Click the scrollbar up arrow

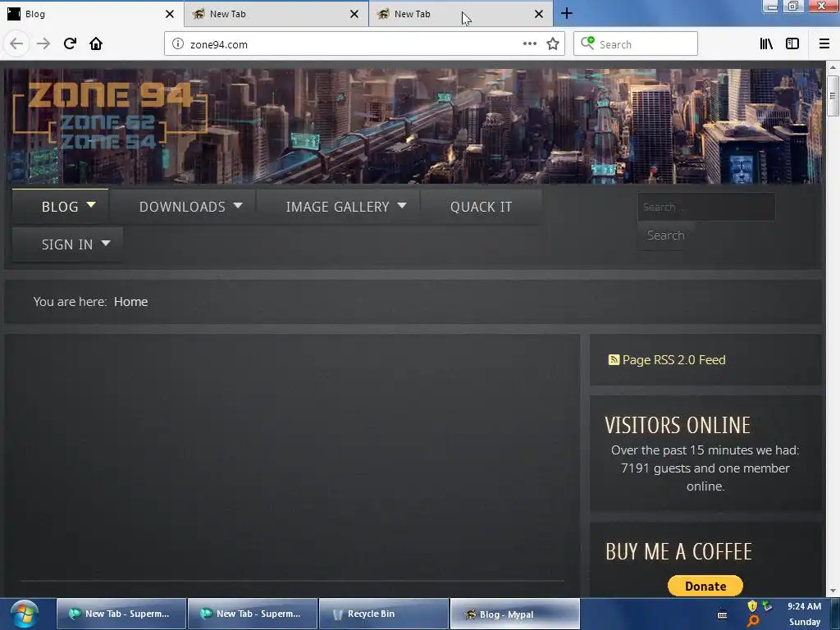(833, 67)
